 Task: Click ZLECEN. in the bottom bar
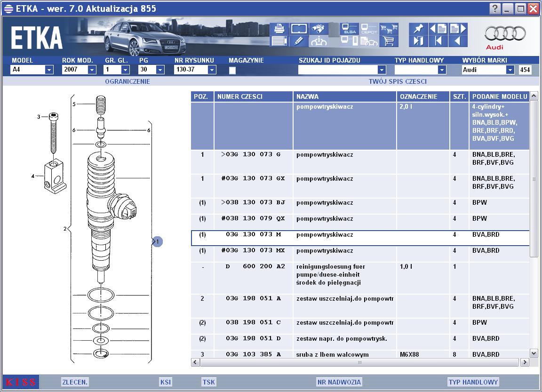(75, 382)
